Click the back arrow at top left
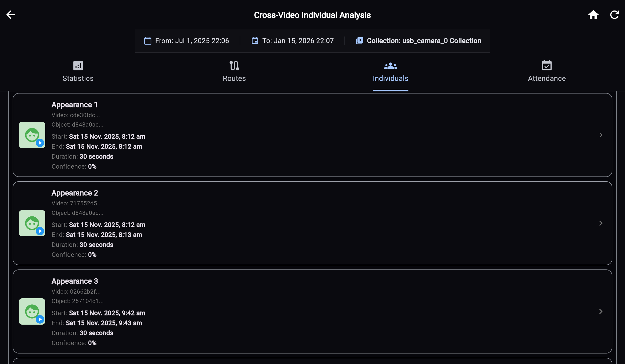The image size is (625, 364). point(11,15)
